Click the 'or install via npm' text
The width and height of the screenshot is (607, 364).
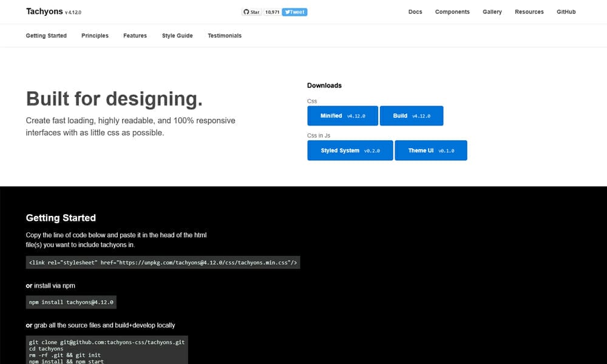pyautogui.click(x=51, y=286)
